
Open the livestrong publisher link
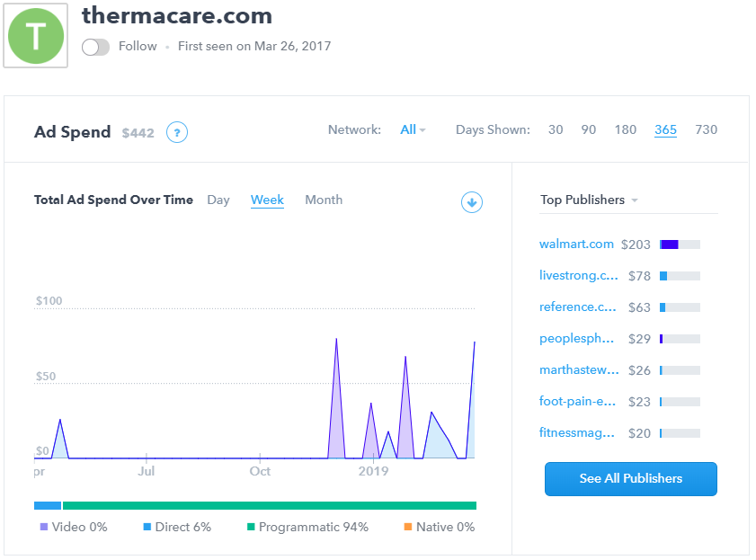[578, 275]
